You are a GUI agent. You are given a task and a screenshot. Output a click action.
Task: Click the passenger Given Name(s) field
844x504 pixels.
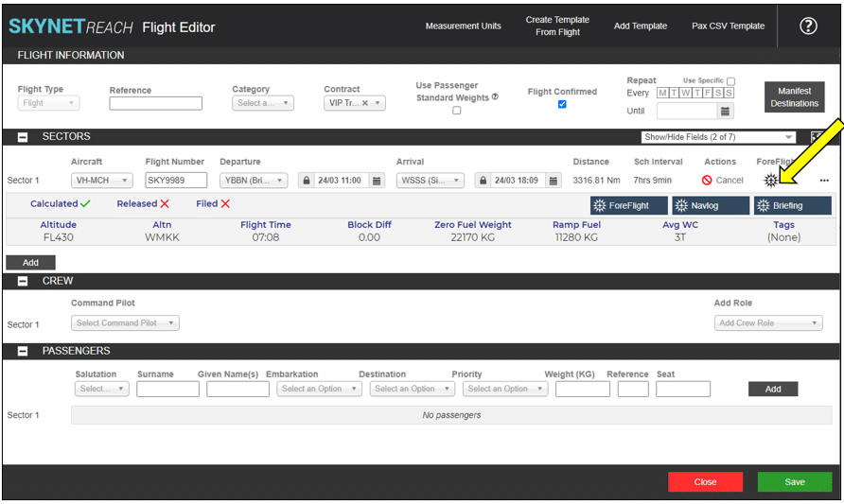click(x=237, y=389)
